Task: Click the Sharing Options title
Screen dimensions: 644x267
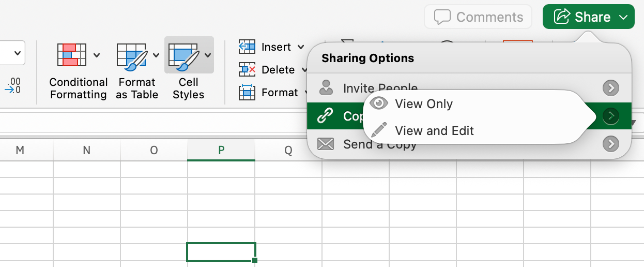Action: tap(367, 58)
